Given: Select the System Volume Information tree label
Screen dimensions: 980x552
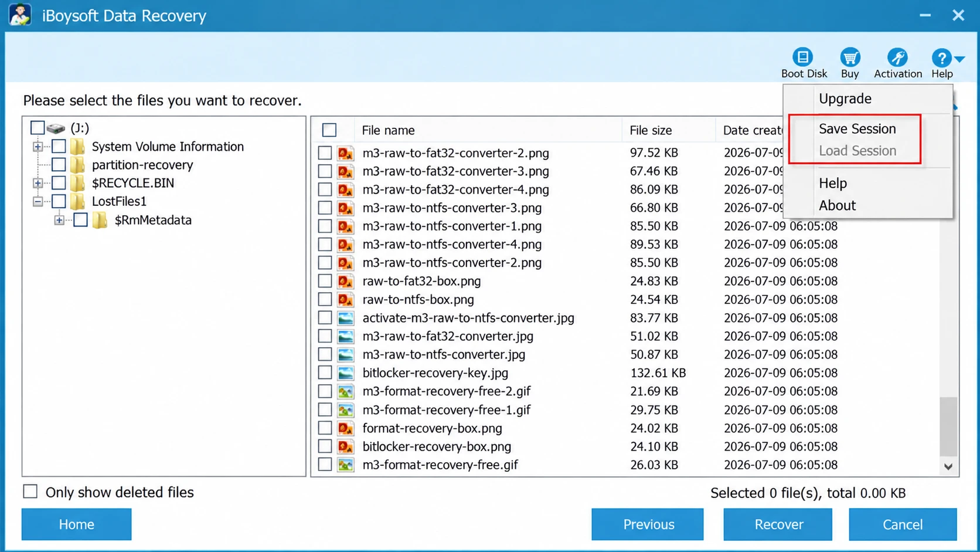Looking at the screenshot, I should (168, 146).
